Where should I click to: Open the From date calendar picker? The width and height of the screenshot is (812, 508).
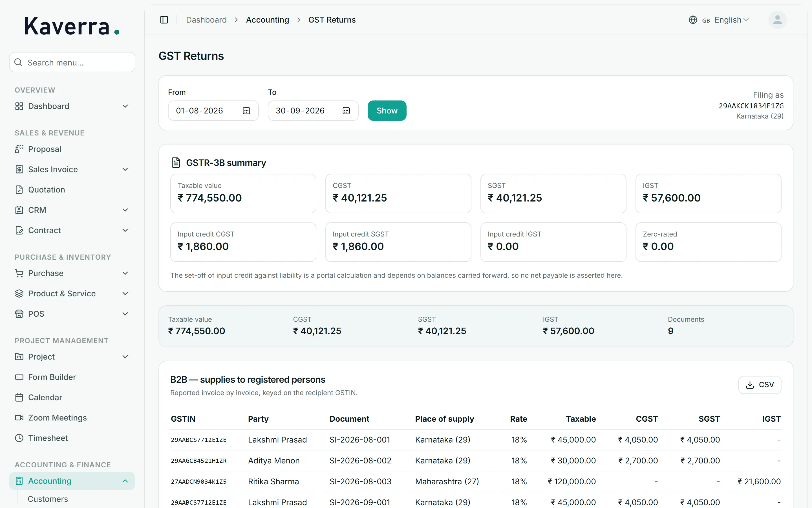246,111
